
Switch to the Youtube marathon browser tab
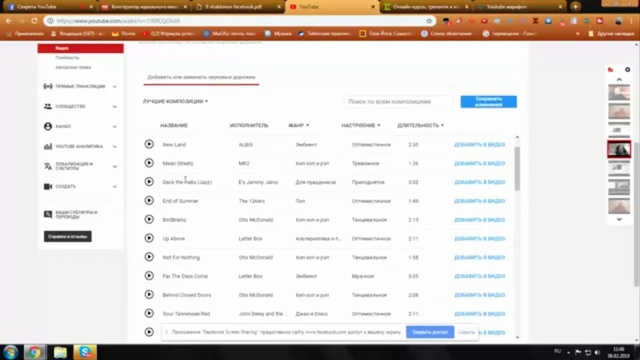pyautogui.click(x=520, y=7)
